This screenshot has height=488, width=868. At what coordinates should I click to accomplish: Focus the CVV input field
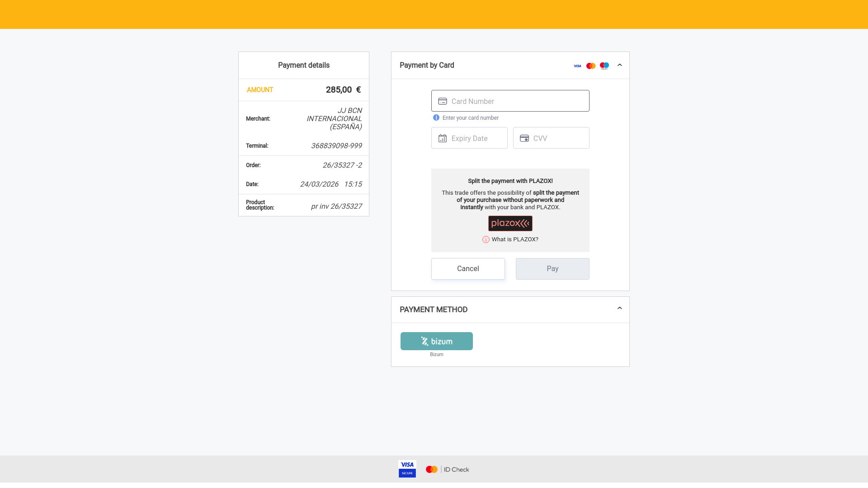551,138
